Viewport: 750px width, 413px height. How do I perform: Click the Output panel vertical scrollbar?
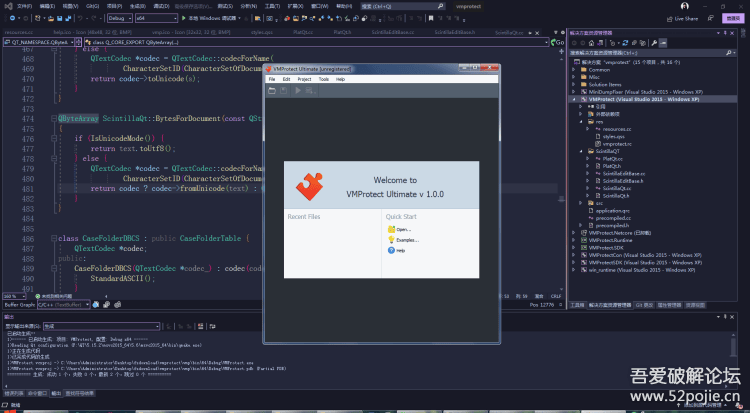tap(733, 346)
